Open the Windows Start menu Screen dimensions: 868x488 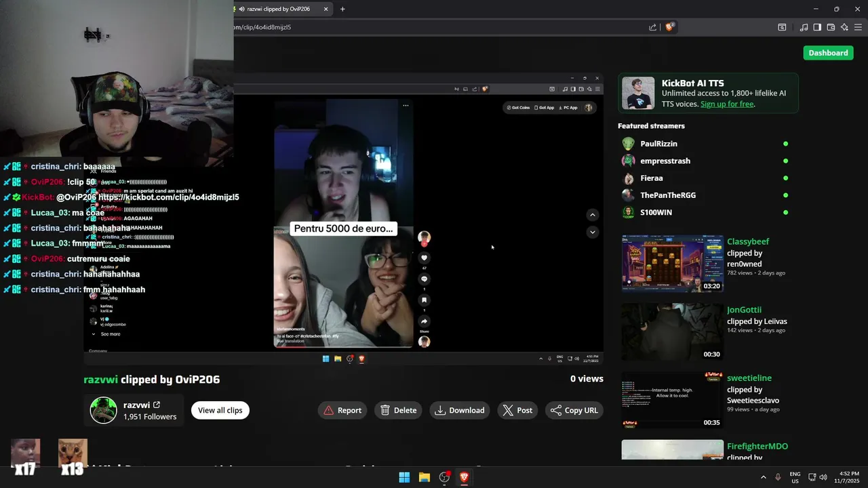point(404,477)
